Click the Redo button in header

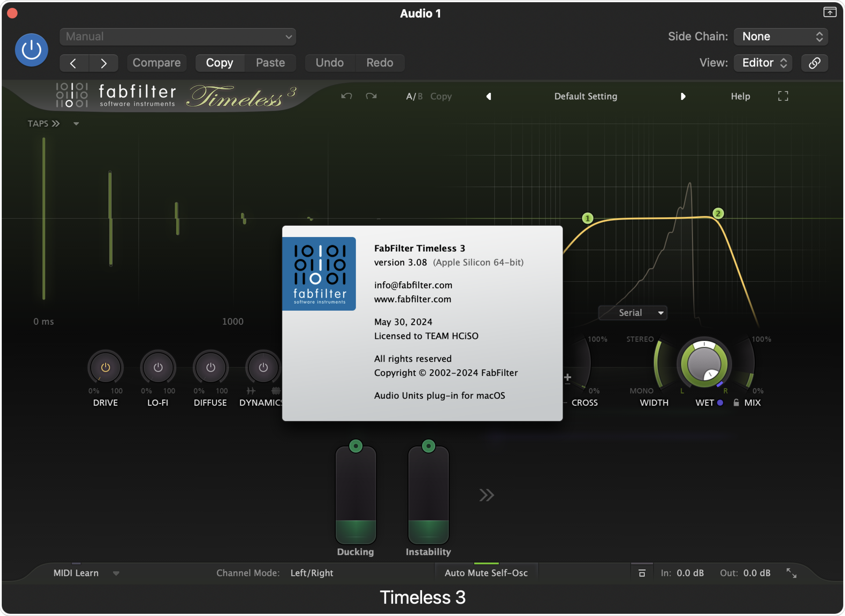tap(380, 63)
